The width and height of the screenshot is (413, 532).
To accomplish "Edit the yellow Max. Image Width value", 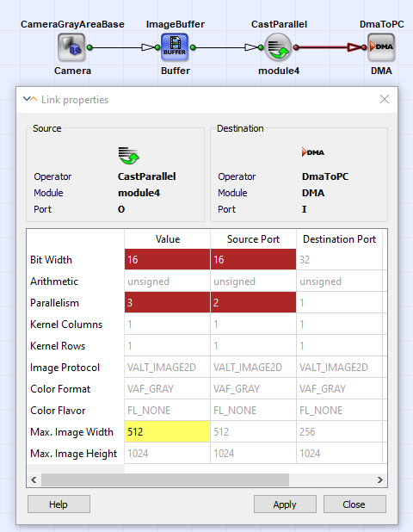I will coord(167,431).
